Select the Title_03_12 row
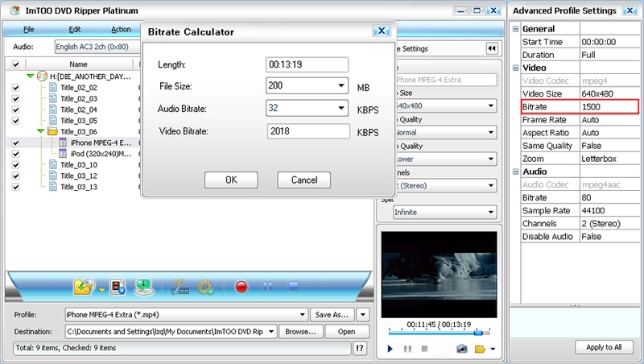The width and height of the screenshot is (644, 364). coord(79,176)
